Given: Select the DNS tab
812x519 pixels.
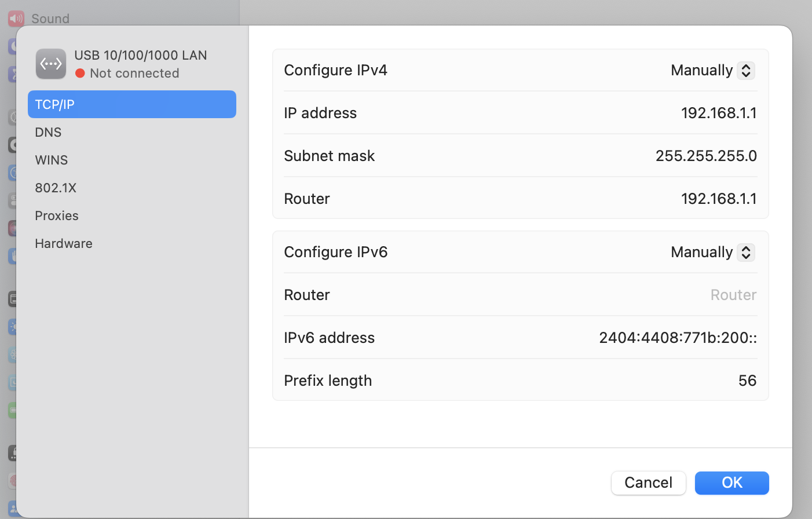Looking at the screenshot, I should (131, 132).
